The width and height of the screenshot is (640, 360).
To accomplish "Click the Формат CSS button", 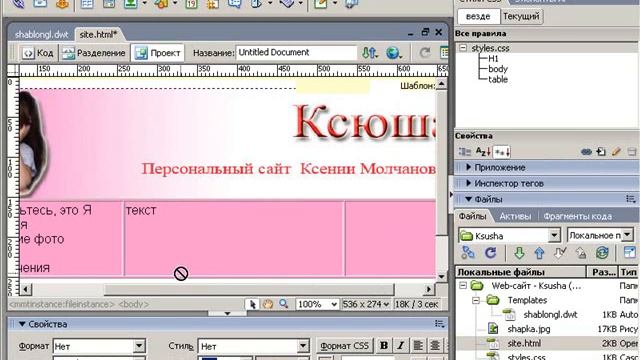I will [344, 346].
